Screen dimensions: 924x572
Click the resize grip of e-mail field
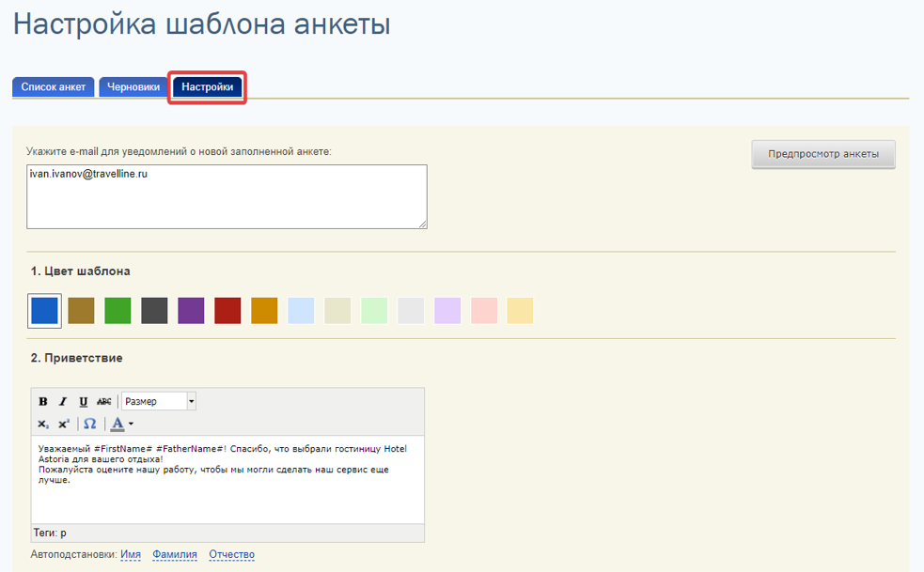click(x=422, y=224)
